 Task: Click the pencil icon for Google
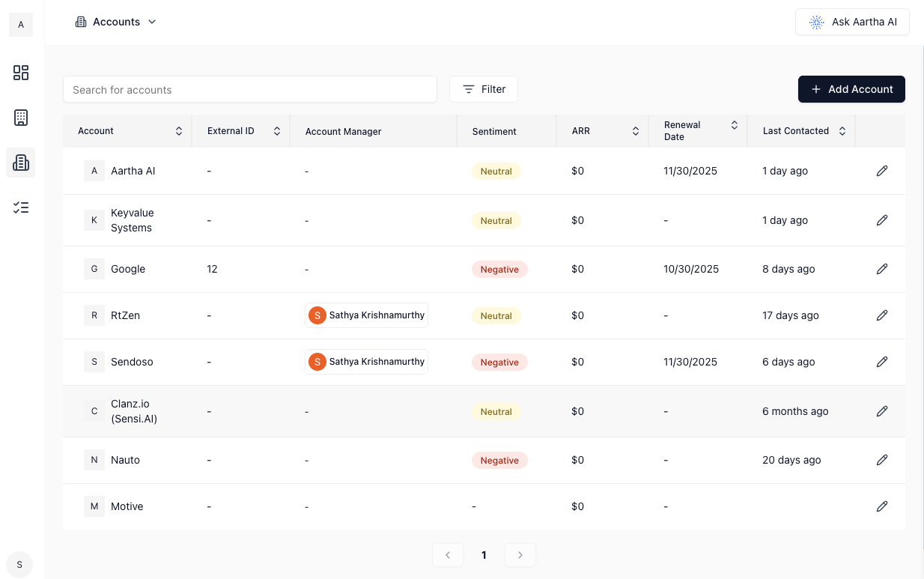tap(881, 269)
